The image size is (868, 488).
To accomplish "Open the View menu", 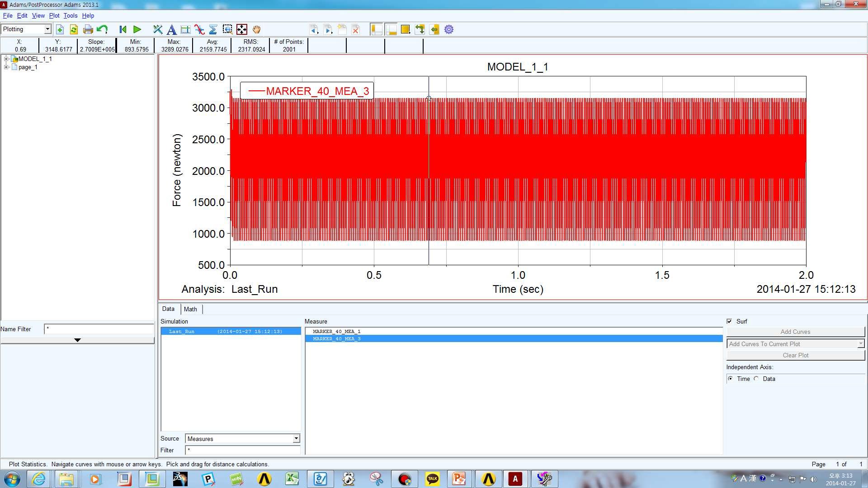I will pyautogui.click(x=38, y=16).
